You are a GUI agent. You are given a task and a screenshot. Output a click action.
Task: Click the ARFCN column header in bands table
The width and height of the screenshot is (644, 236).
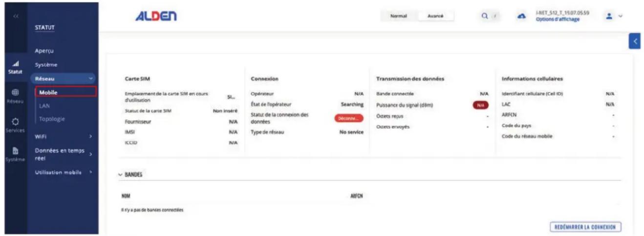[356, 197]
